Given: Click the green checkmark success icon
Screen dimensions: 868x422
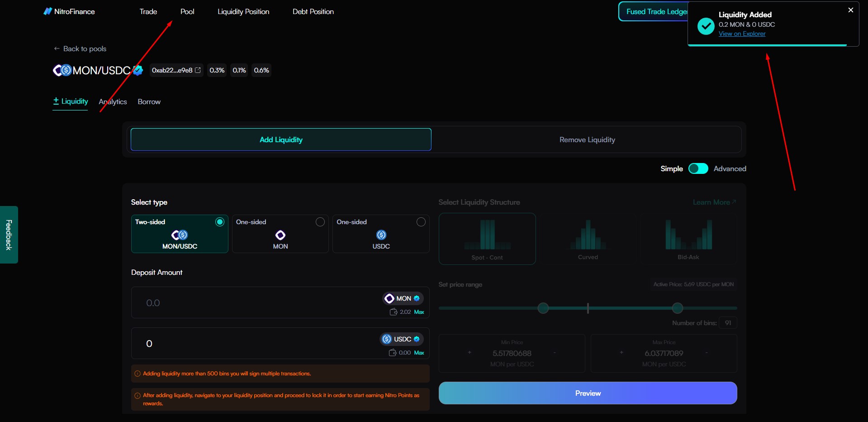Looking at the screenshot, I should (x=706, y=26).
